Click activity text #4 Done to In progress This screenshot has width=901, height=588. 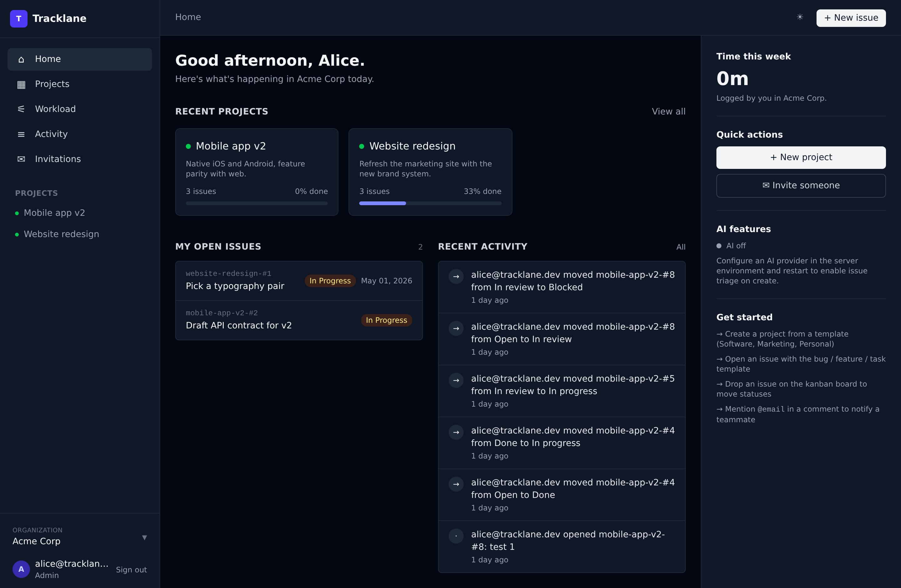(x=573, y=437)
